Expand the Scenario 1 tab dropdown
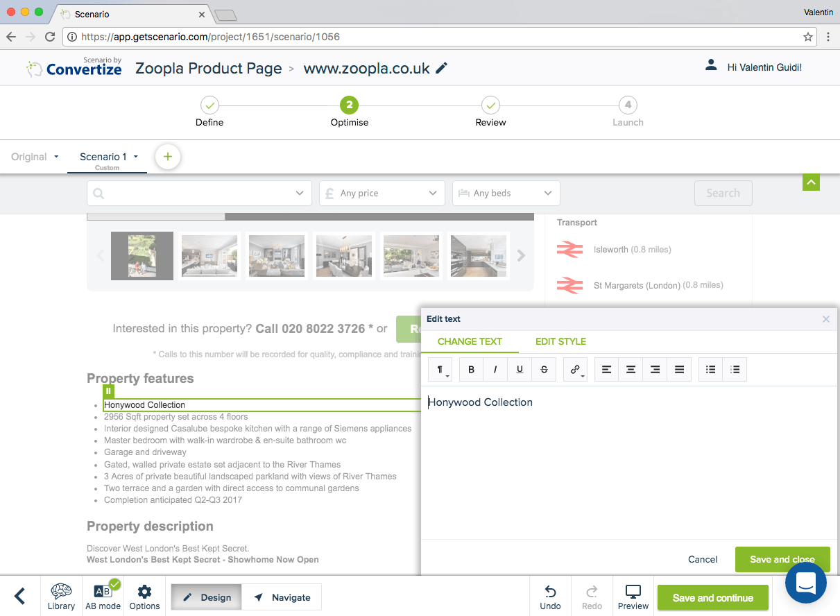 pos(136,157)
